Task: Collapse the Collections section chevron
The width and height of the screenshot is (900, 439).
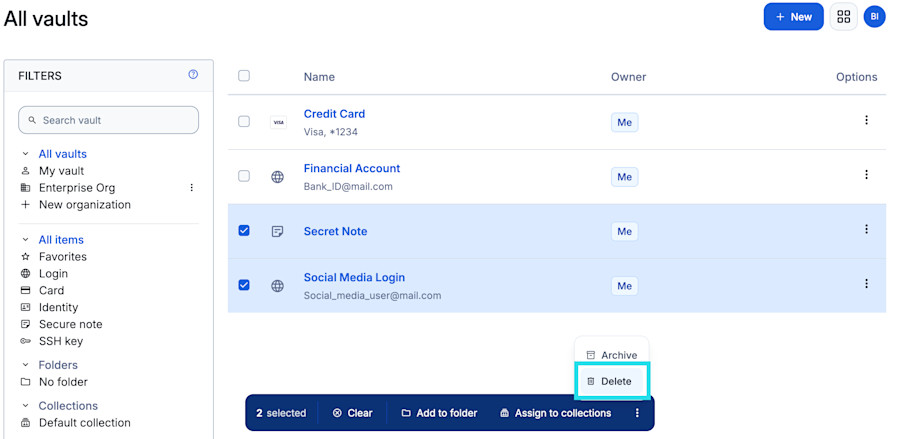Action: click(x=25, y=406)
